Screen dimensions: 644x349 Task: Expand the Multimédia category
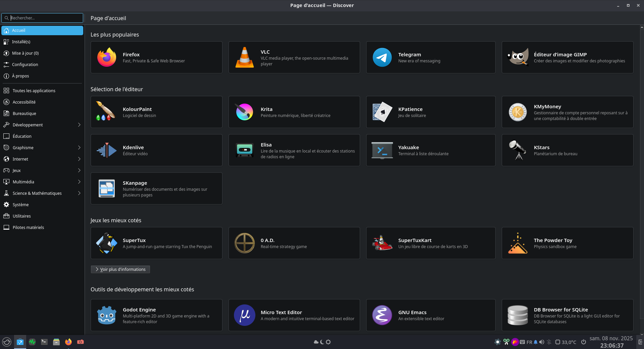coord(79,182)
